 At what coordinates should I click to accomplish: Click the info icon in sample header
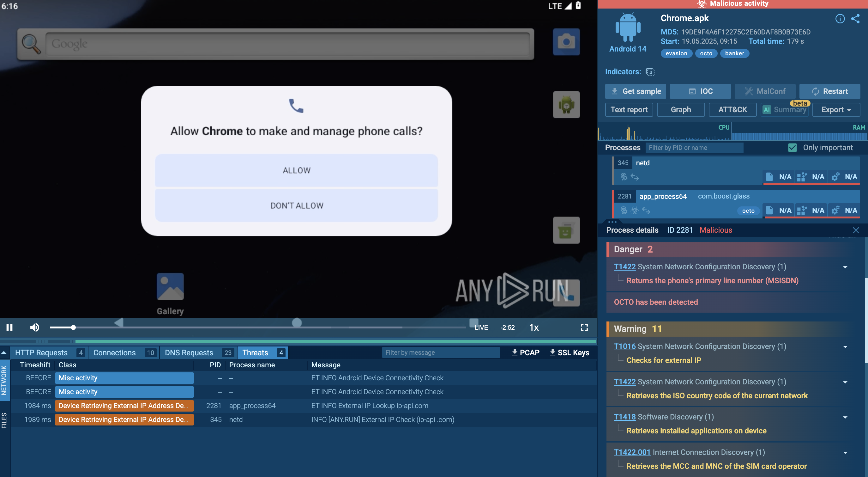point(840,19)
